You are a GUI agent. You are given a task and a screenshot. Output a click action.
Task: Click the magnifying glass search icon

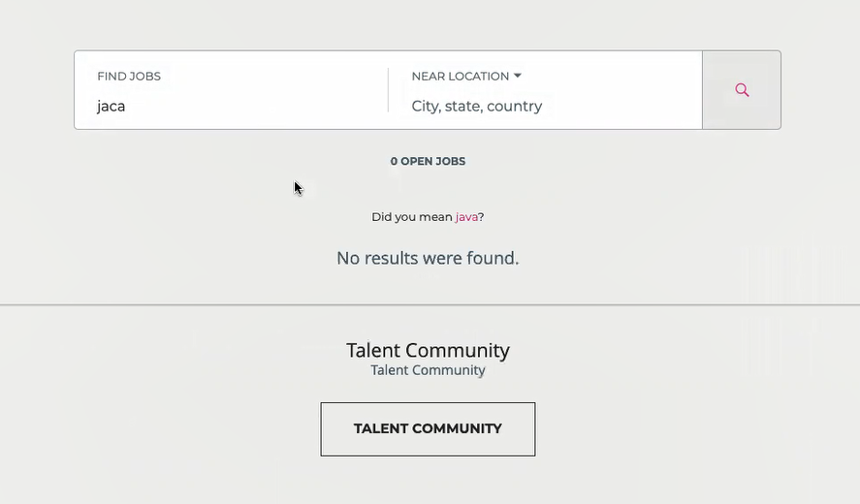[742, 90]
